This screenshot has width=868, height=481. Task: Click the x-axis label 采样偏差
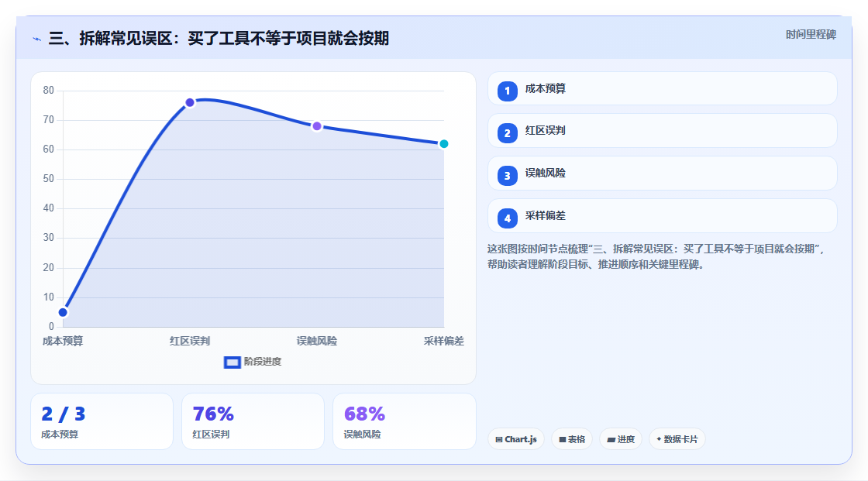[x=443, y=341]
